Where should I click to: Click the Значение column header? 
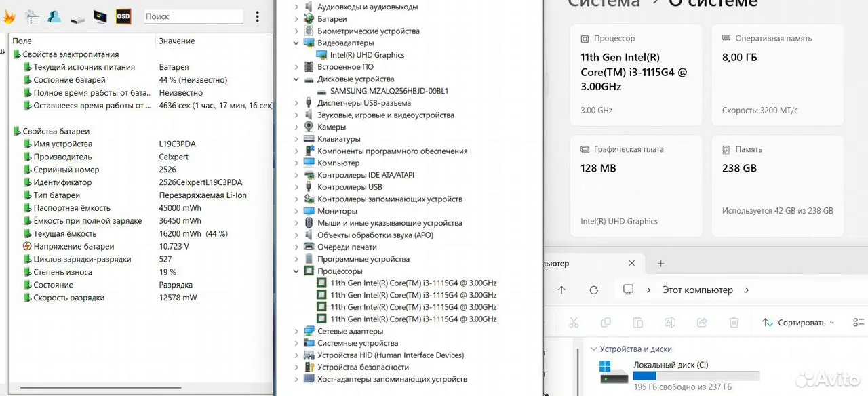tap(177, 41)
